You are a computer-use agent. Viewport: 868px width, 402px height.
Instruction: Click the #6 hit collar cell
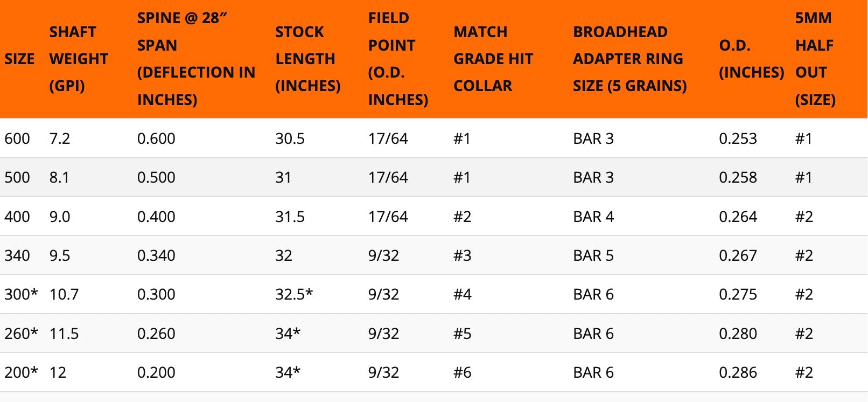point(463,372)
